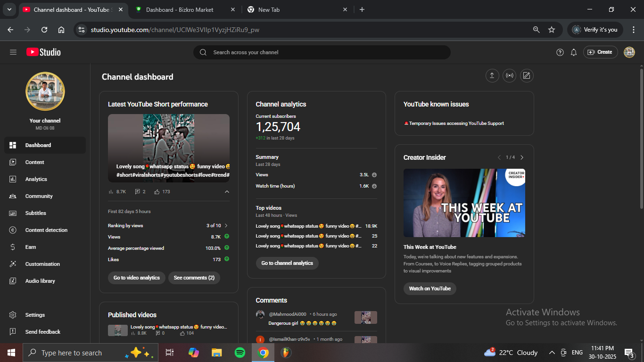Click the Upload videos icon
The width and height of the screenshot is (644, 362).
[492, 76]
